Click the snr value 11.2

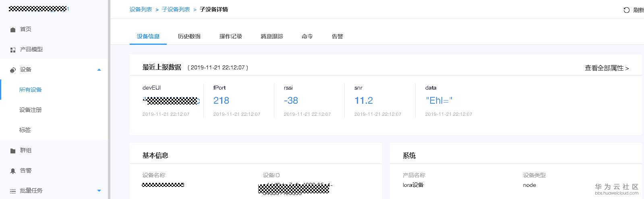364,101
